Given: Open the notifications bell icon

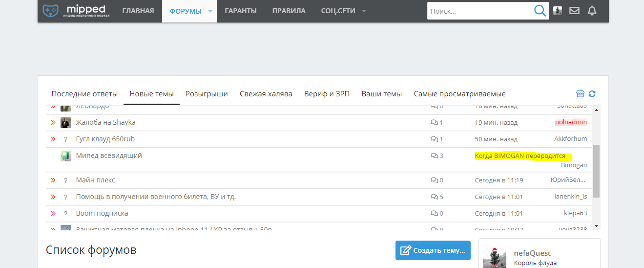Looking at the screenshot, I should point(592,11).
